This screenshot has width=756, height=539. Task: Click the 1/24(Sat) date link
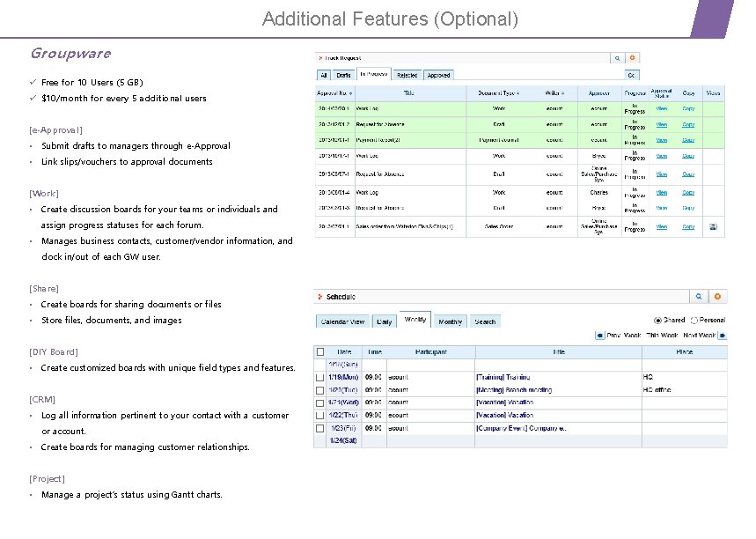[343, 440]
